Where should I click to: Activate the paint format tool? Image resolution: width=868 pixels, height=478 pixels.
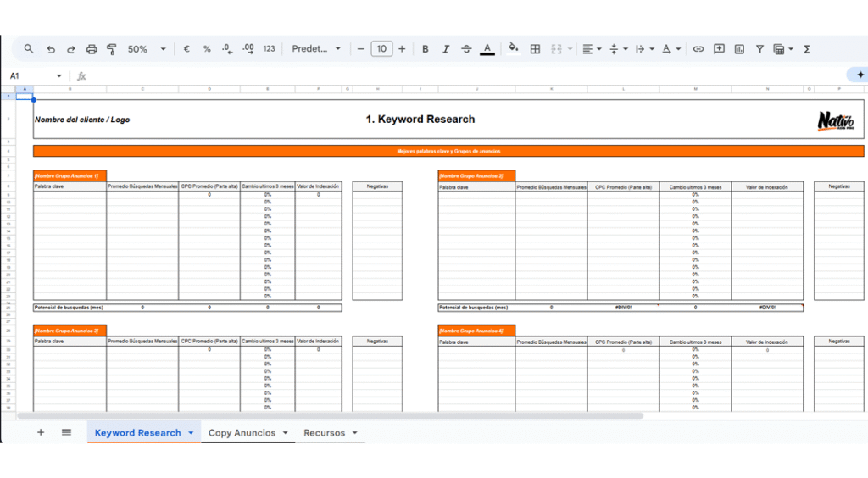(x=111, y=49)
